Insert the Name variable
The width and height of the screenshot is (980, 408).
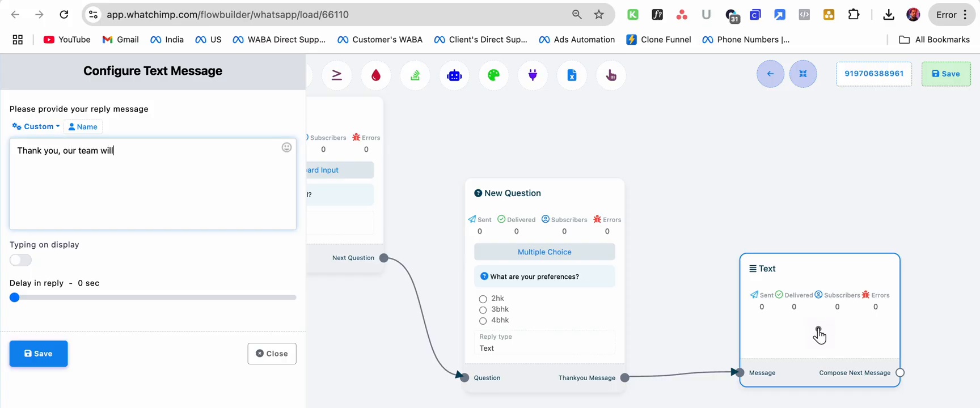tap(83, 127)
